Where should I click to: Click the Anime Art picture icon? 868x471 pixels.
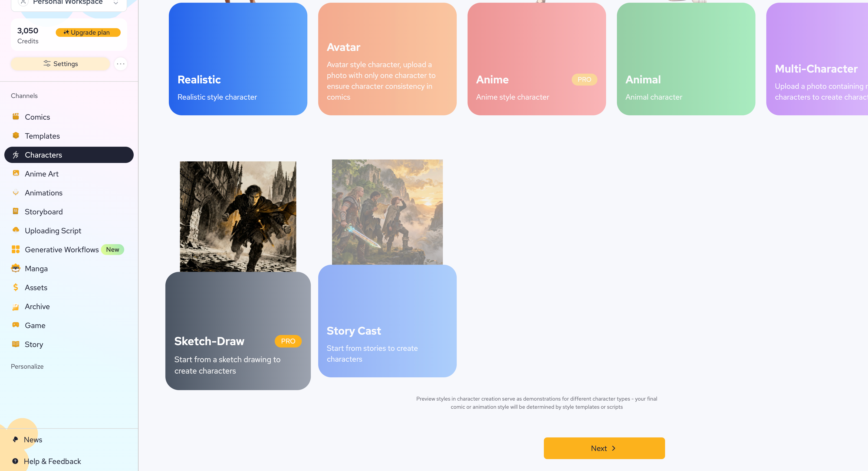pyautogui.click(x=16, y=173)
